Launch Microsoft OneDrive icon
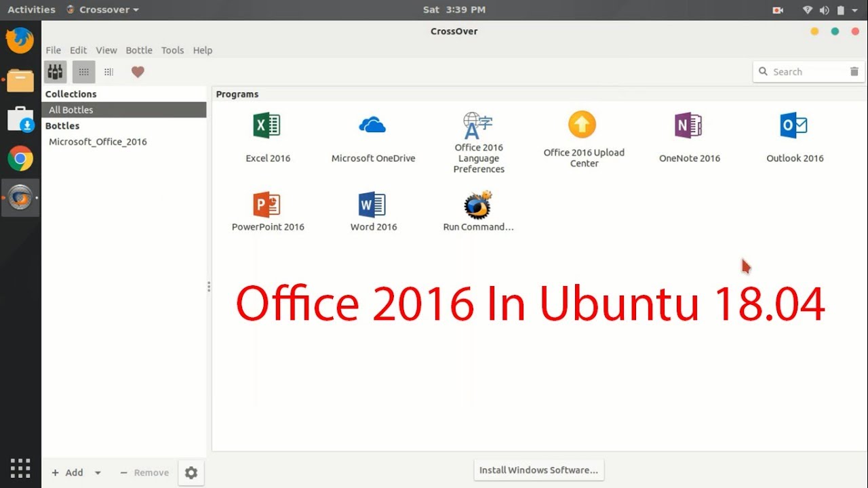The height and width of the screenshot is (488, 868). tap(372, 125)
